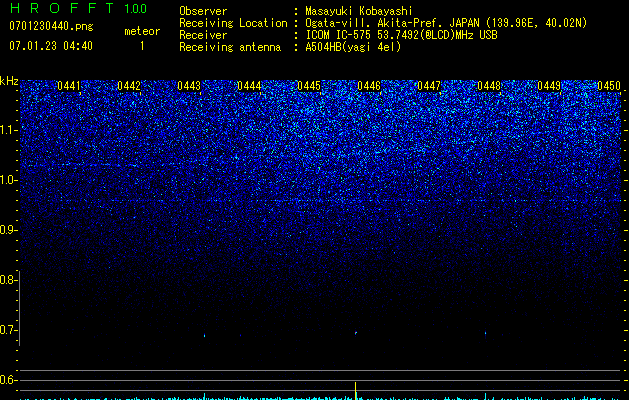
Task: Click the faint echo dot near 0448
Action: coord(485,333)
